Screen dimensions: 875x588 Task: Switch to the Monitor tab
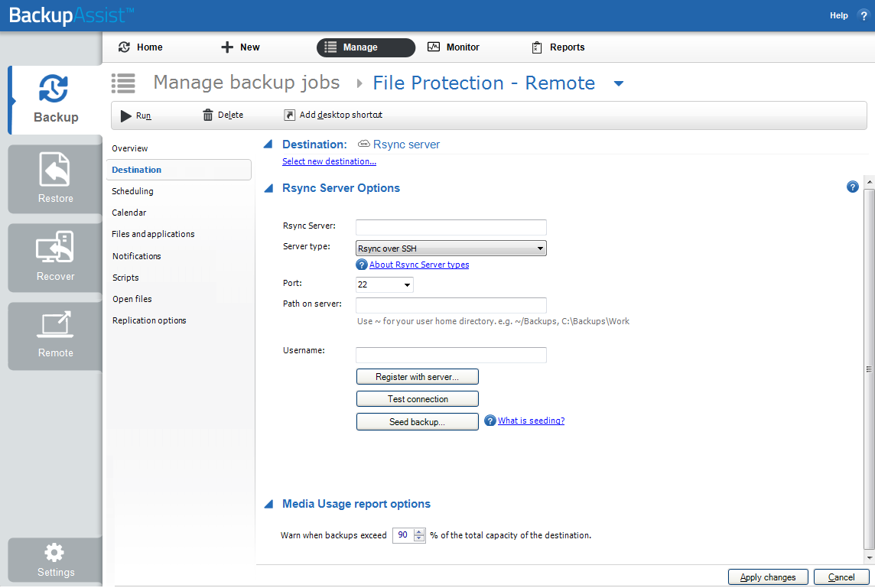click(x=453, y=47)
